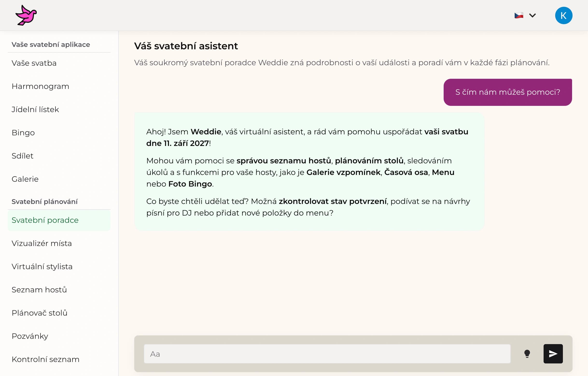Open Jídelní lístek
The width and height of the screenshot is (588, 376).
tap(35, 109)
